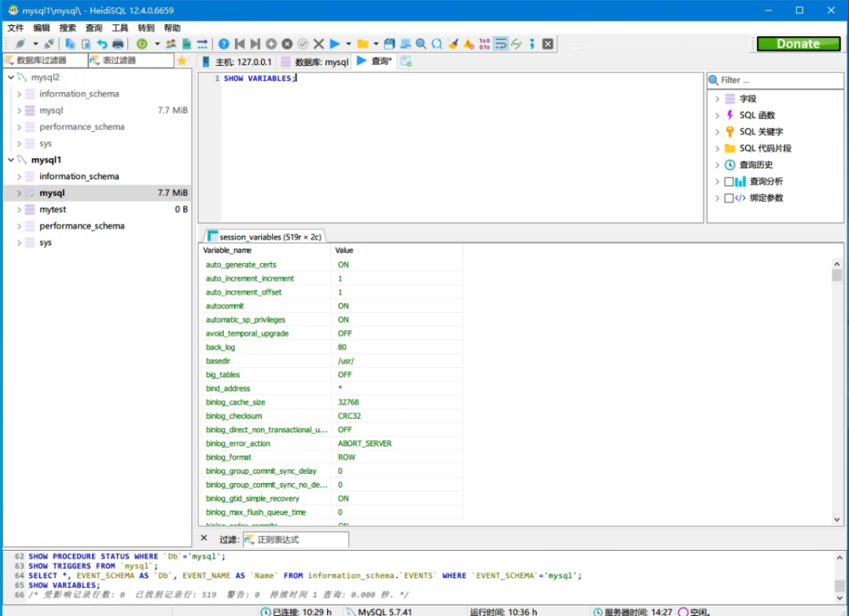Click the Save floppy disk icon

389,44
